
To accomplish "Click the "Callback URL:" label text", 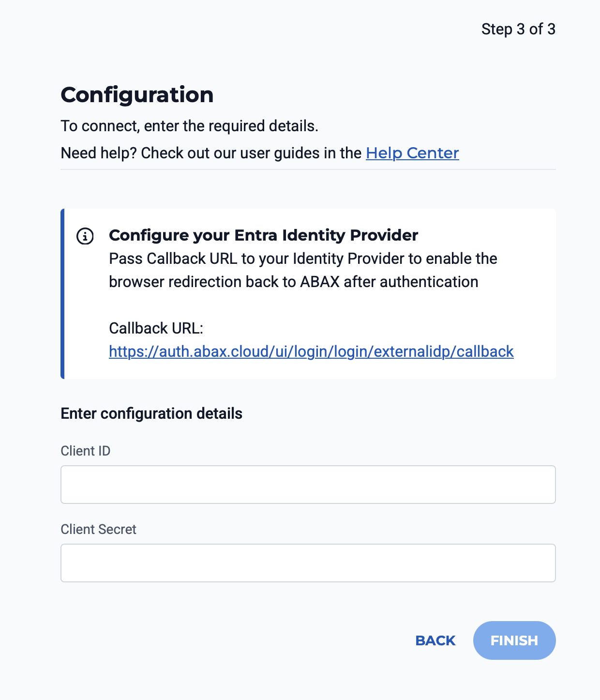I will pos(156,328).
